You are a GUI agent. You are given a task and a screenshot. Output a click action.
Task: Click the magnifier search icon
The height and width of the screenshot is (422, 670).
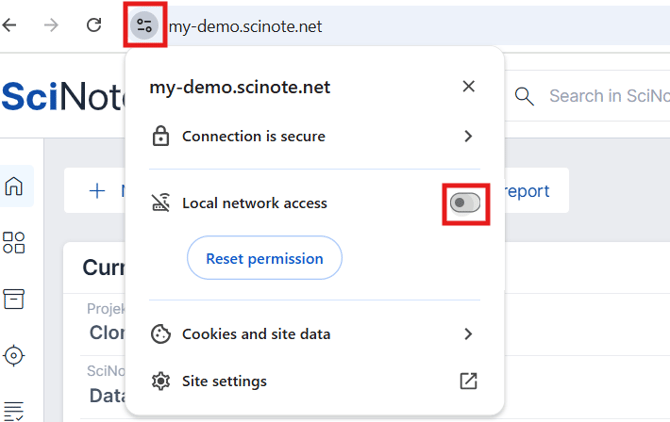point(524,96)
